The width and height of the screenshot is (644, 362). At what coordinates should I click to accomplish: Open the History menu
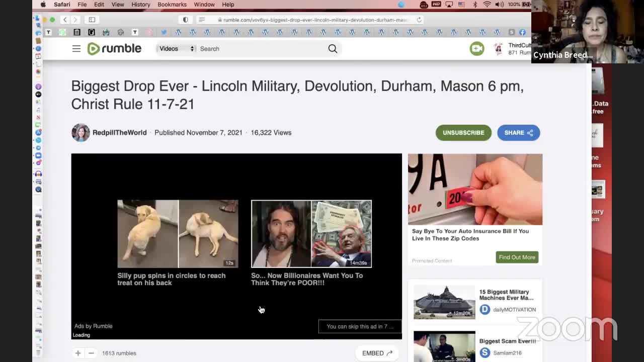click(141, 5)
